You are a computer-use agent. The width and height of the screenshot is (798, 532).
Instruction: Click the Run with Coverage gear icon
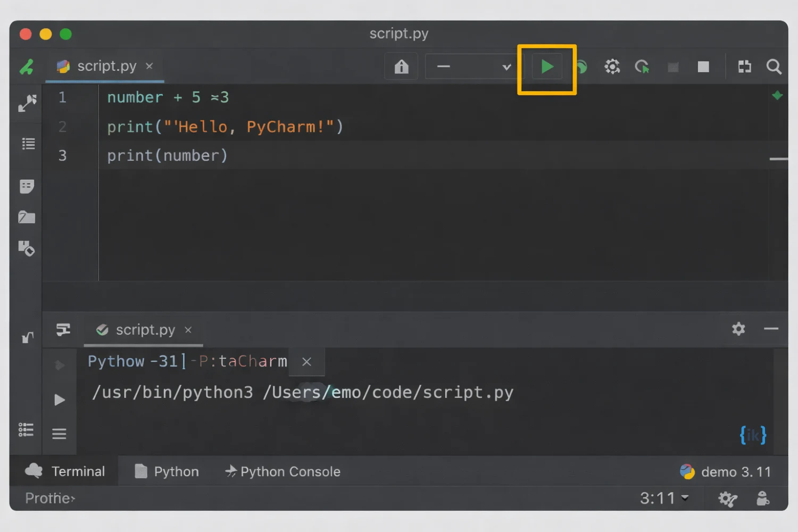(x=612, y=66)
